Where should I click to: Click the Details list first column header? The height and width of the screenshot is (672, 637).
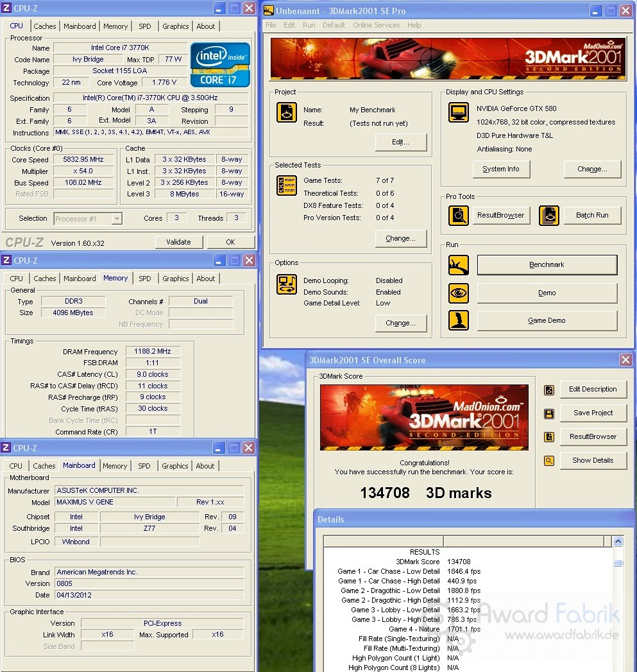384,541
